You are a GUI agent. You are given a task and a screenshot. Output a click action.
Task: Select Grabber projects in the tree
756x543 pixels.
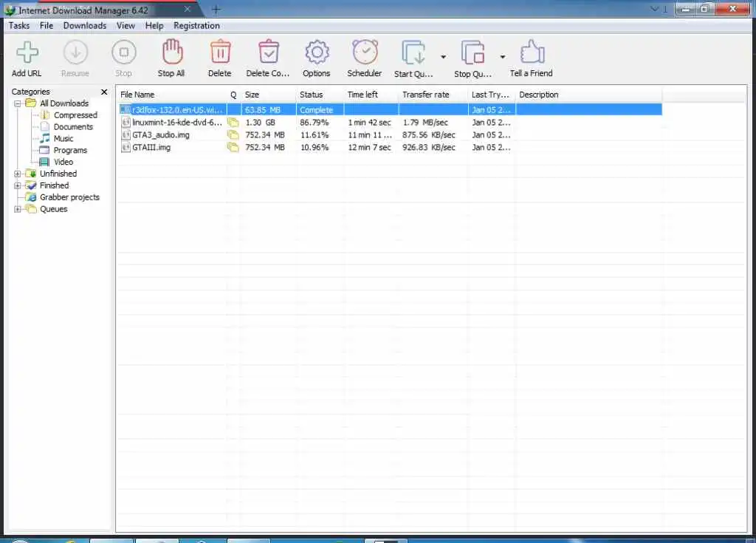(x=69, y=197)
